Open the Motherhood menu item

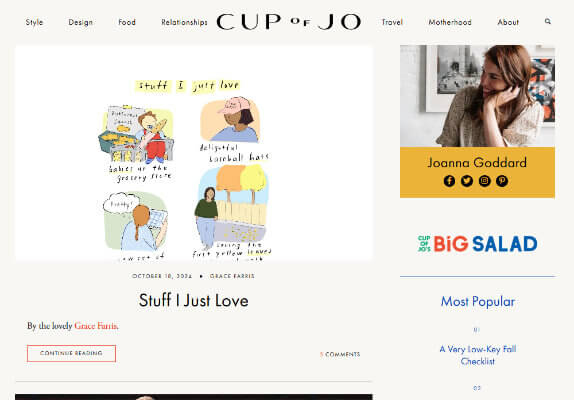pos(450,22)
